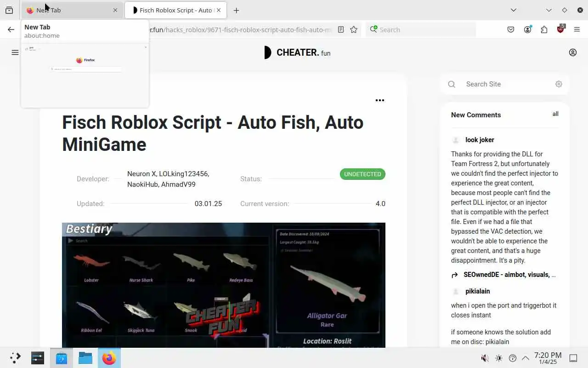Click the CHEATER.fun logo

coord(297,52)
